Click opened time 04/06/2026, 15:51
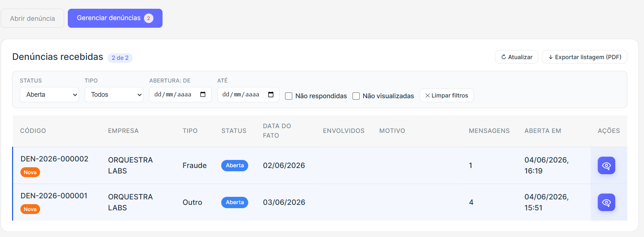The width and height of the screenshot is (644, 237). 547,202
